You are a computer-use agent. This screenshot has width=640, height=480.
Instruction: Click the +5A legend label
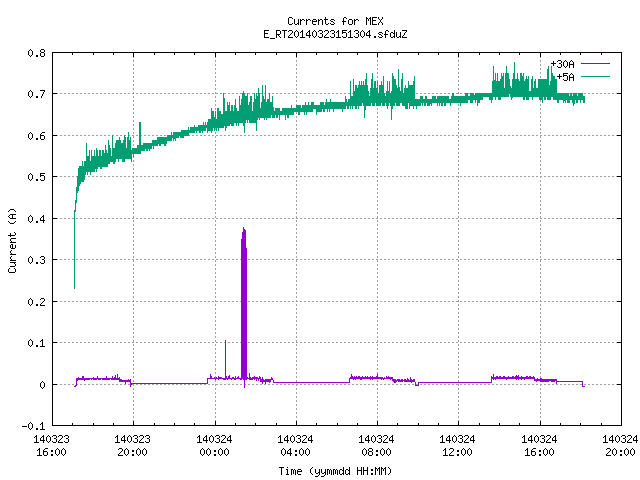click(565, 77)
